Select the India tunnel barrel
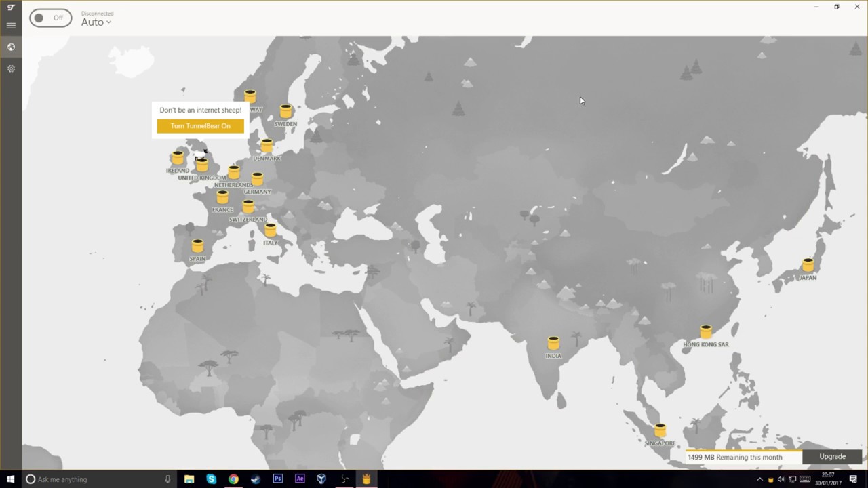Screen dimensions: 868x488 (x=553, y=343)
